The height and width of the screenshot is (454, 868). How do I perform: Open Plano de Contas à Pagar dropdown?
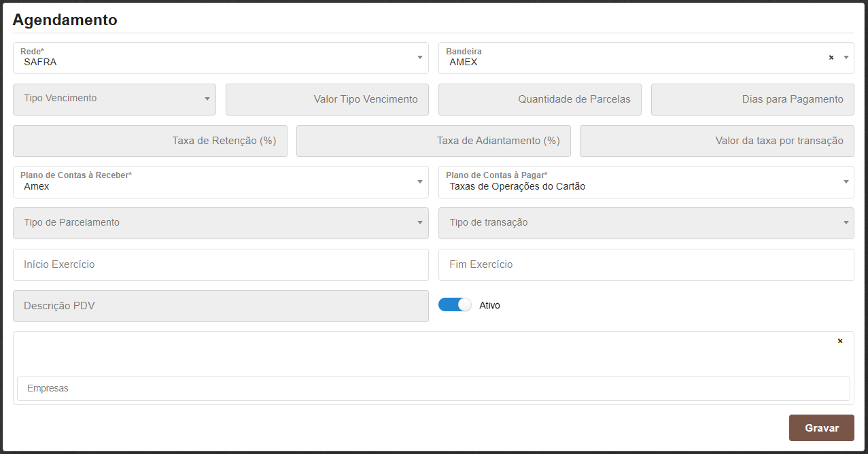point(846,182)
